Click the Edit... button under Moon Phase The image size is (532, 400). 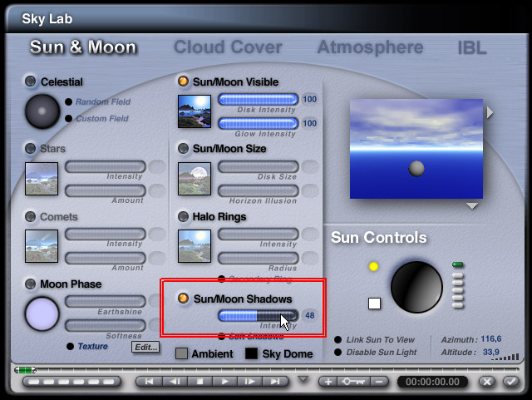[145, 347]
